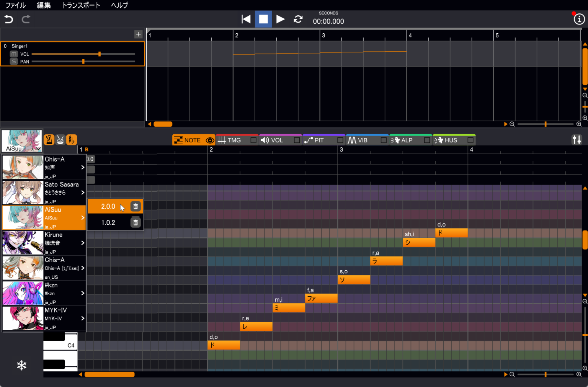
Task: Select voice version 1.0.2
Action: pyautogui.click(x=108, y=222)
